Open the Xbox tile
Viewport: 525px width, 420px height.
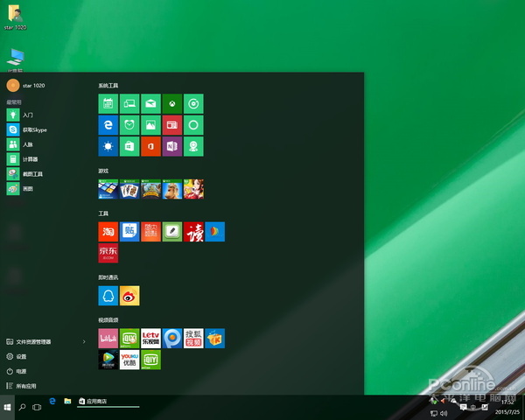[x=172, y=103]
